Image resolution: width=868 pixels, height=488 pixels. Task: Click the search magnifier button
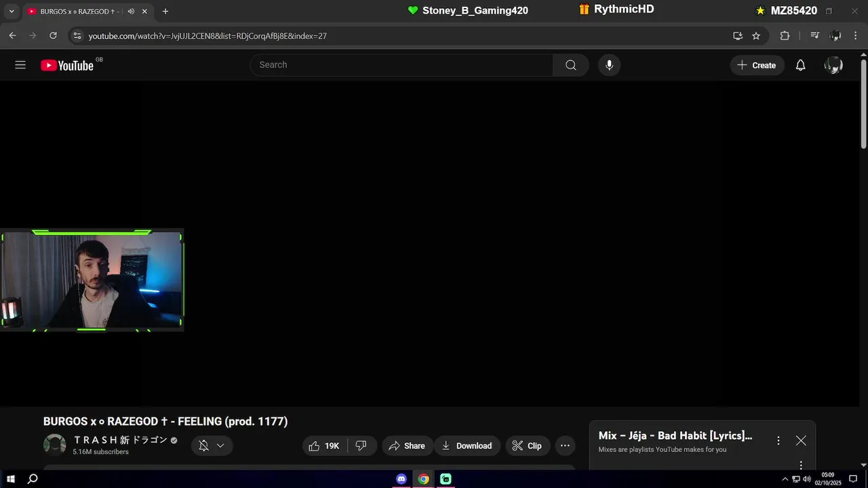pyautogui.click(x=571, y=65)
